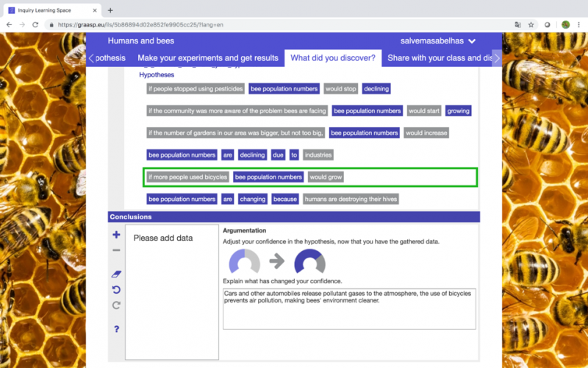588x368 pixels.
Task: Undo with the counterclockwise arrow icon
Action: pyautogui.click(x=116, y=289)
